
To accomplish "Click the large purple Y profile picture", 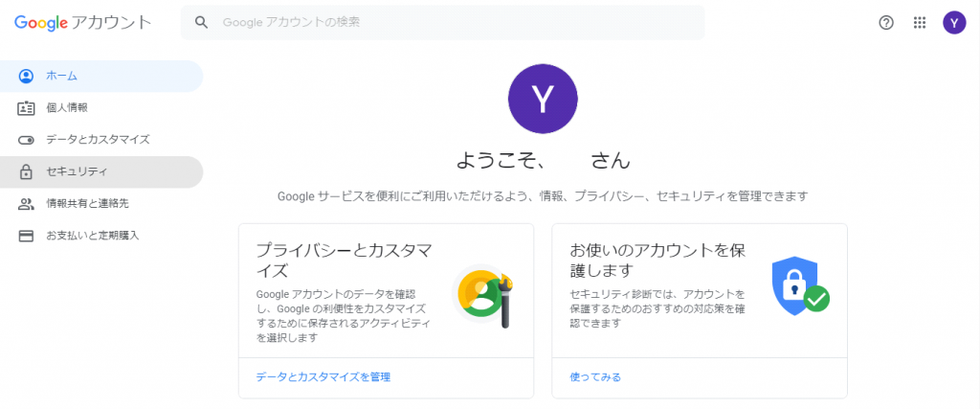I will [x=543, y=99].
